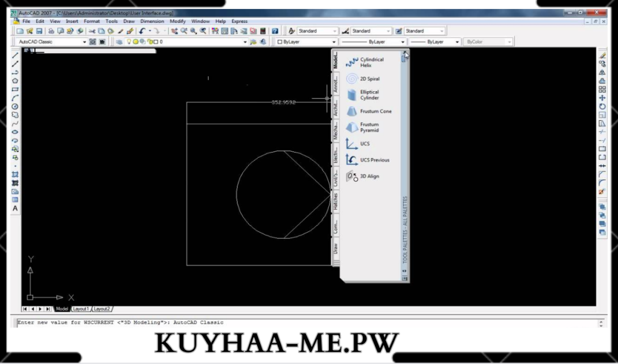
Task: Select the Circle tool
Action: (15, 106)
